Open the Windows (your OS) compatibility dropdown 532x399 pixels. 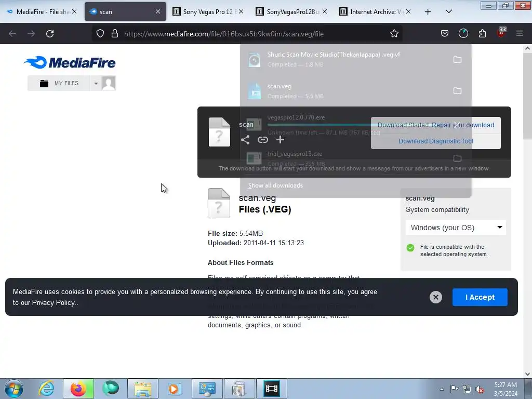pos(456,228)
